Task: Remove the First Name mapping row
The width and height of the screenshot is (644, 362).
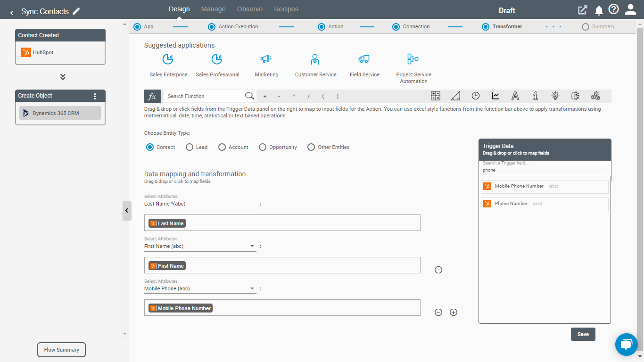Action: [x=438, y=270]
